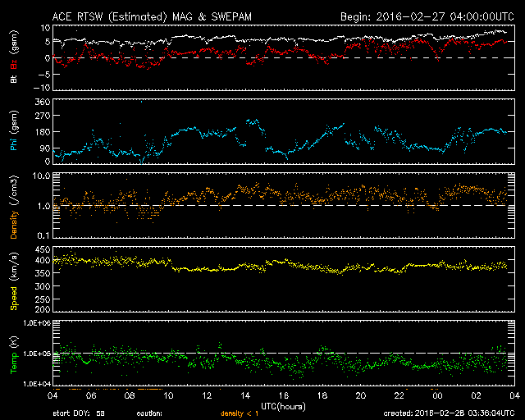Click the '1.0E+04' tick on Temp axis
Image resolution: width=525 pixels, height=420 pixels.
click(x=37, y=384)
